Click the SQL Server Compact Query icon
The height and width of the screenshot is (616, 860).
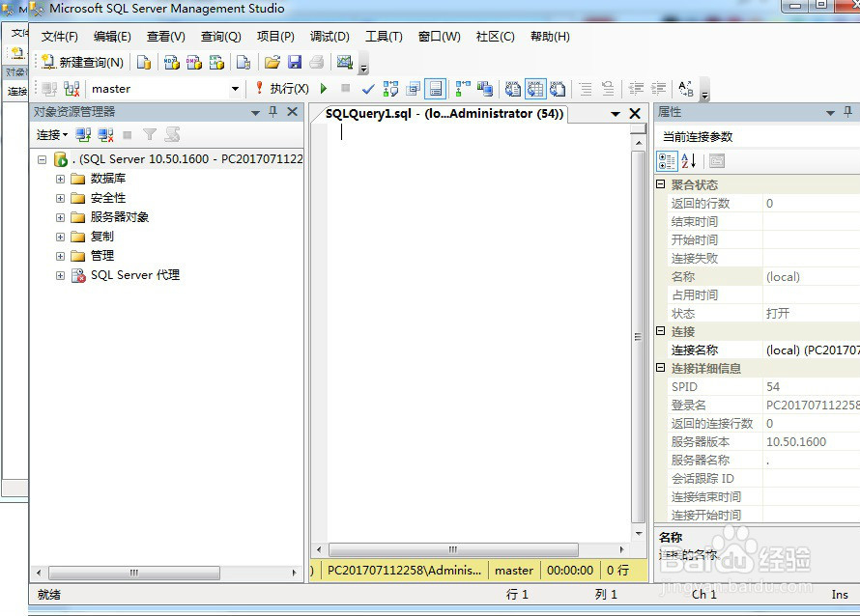[x=244, y=63]
